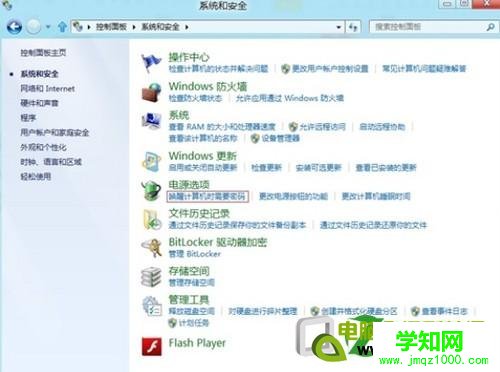Click 检查更新 link

click(x=266, y=168)
